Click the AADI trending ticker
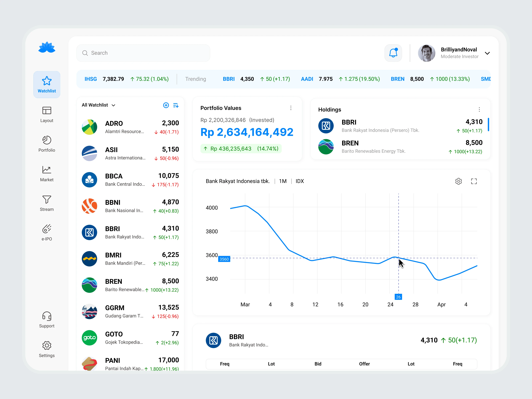 pos(307,79)
